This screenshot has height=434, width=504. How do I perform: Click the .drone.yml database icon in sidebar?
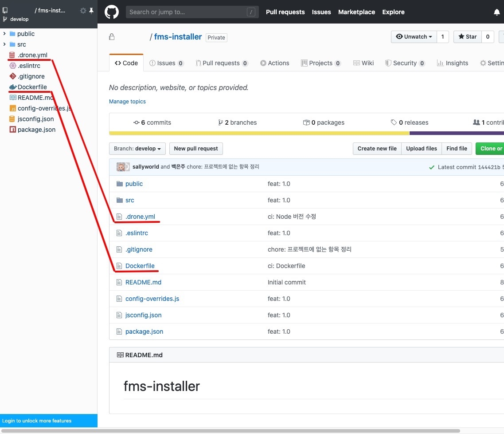12,55
